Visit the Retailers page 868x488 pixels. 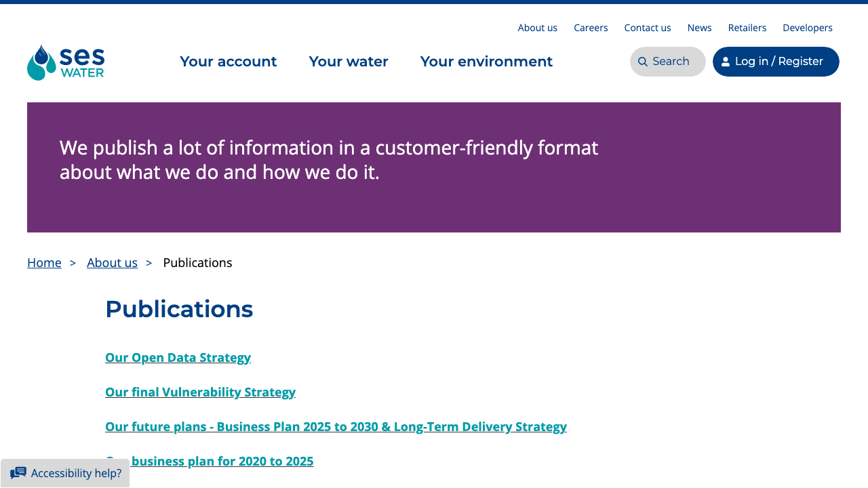coord(747,27)
